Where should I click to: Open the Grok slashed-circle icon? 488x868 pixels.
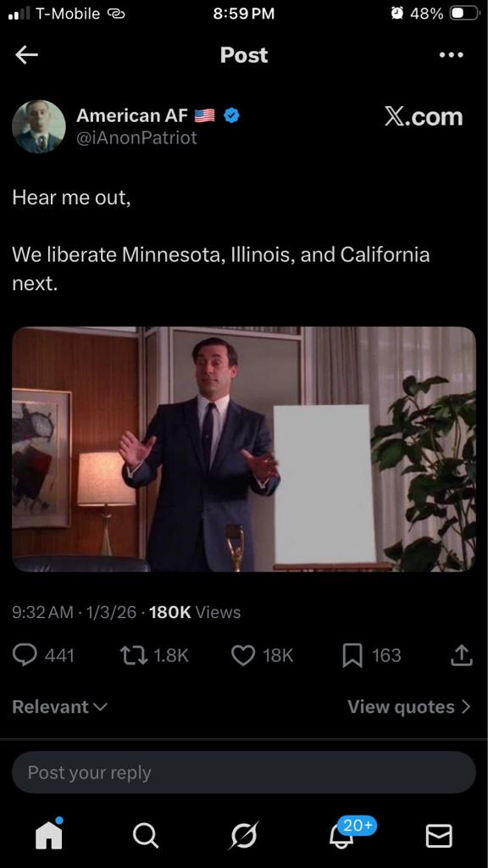(x=244, y=835)
